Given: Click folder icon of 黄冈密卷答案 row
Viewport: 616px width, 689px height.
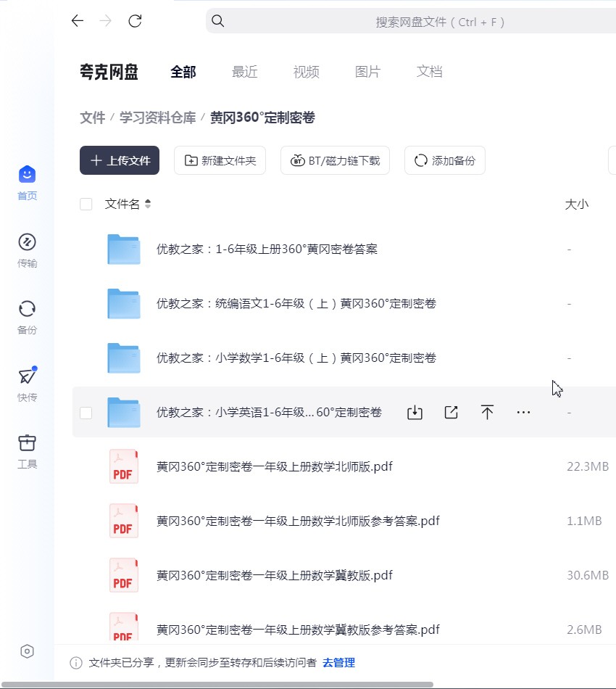Looking at the screenshot, I should [x=124, y=249].
